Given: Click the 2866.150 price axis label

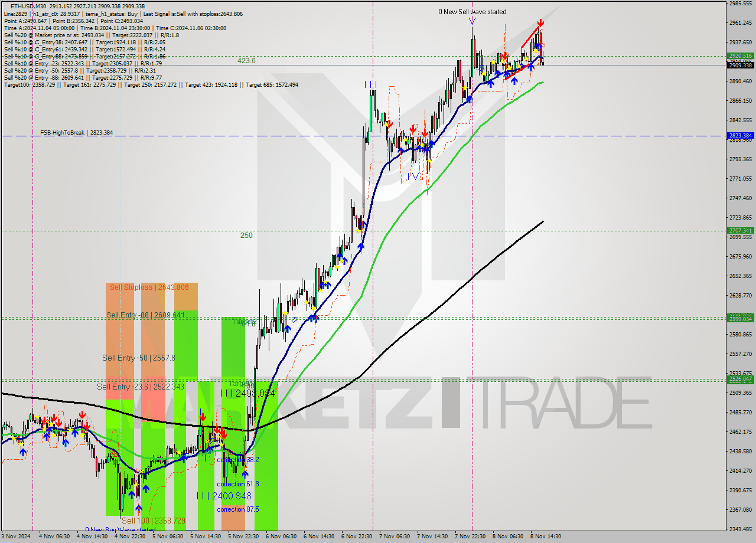Looking at the screenshot, I should click(x=741, y=101).
